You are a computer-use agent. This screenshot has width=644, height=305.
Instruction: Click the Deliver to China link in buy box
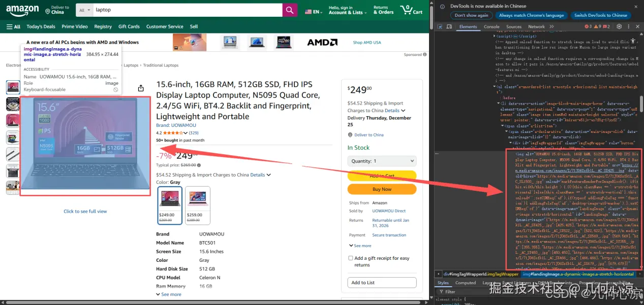(x=369, y=135)
